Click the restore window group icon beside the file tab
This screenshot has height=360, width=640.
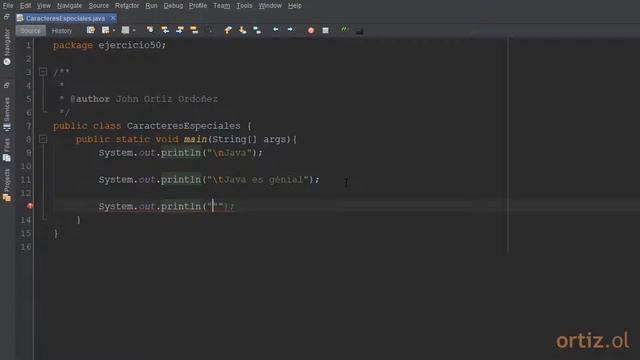[7, 17]
